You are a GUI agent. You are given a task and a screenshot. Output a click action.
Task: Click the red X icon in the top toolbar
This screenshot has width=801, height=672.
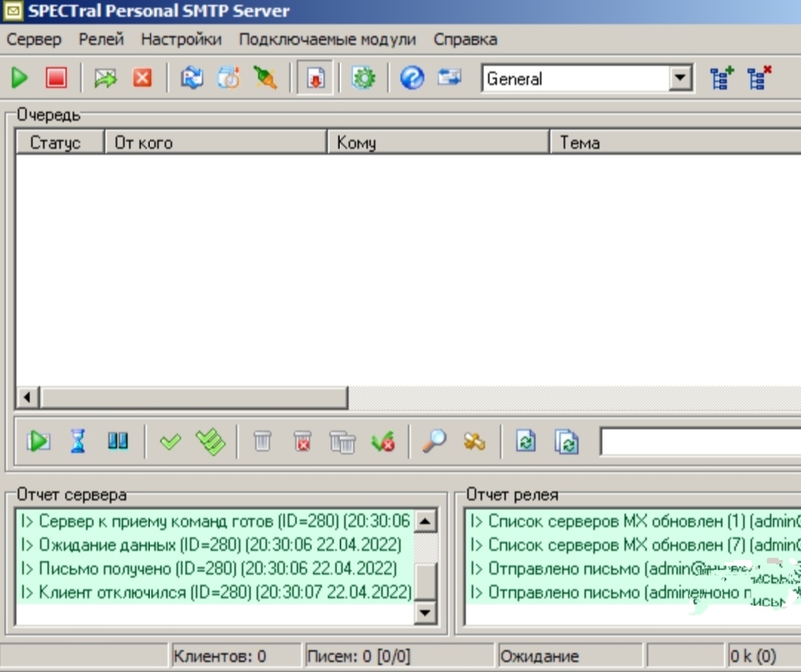[142, 78]
